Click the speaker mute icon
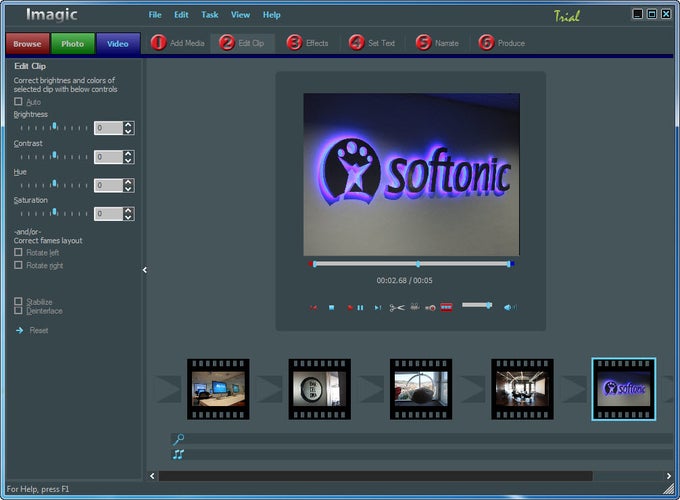The height and width of the screenshot is (500, 680). [x=509, y=307]
